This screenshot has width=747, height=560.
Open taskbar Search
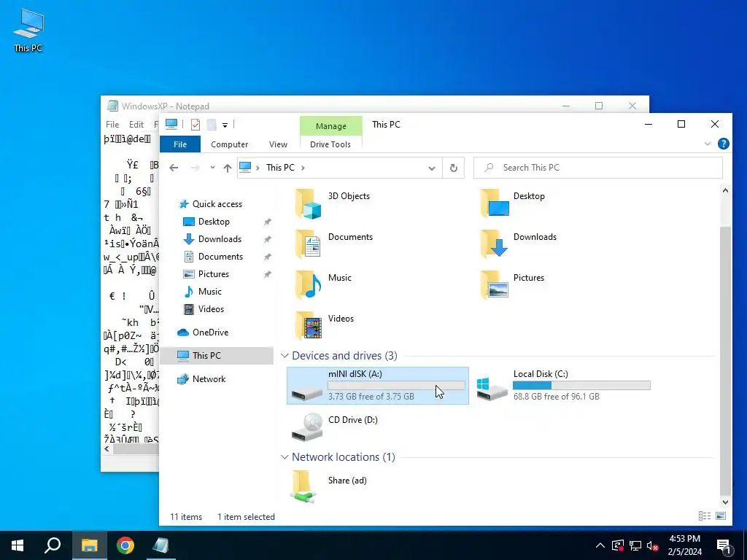pos(53,545)
